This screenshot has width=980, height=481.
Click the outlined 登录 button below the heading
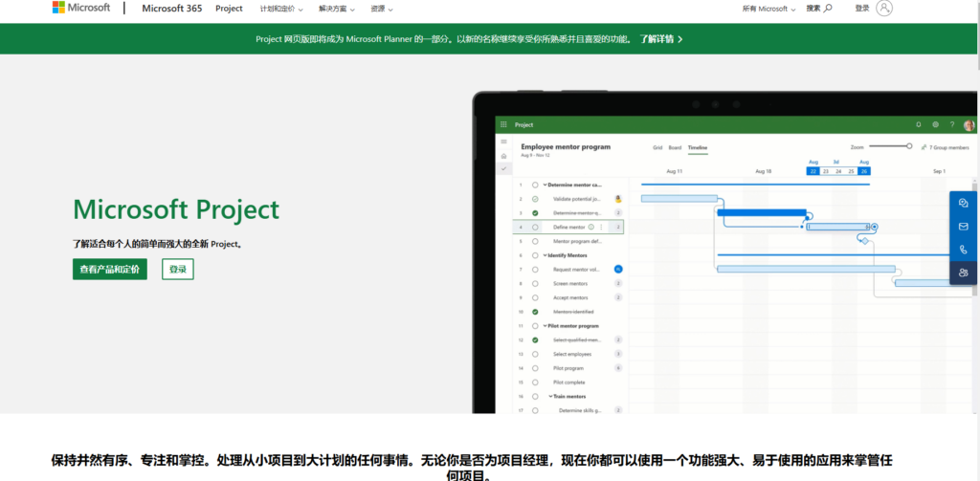pyautogui.click(x=178, y=270)
